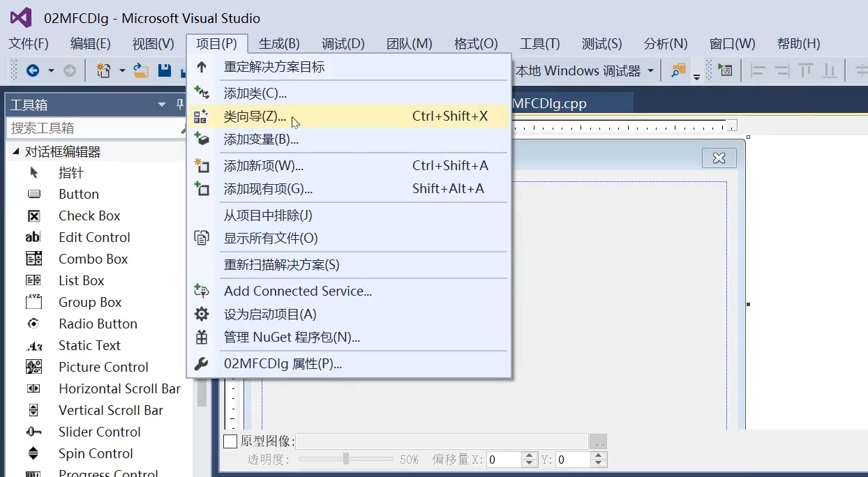Switch to the MFCDlg.cpp document tab
Screen dimensions: 868x477
point(572,103)
